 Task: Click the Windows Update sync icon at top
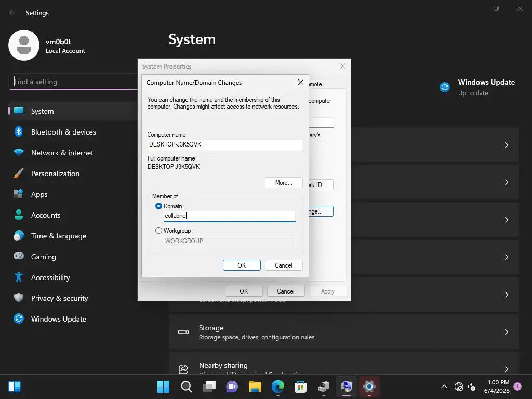point(445,87)
